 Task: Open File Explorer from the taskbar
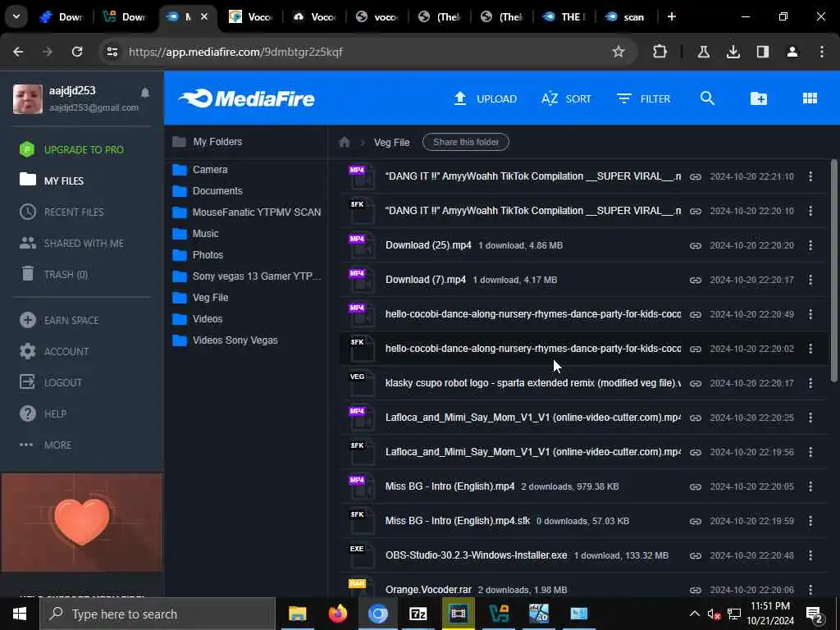(297, 614)
